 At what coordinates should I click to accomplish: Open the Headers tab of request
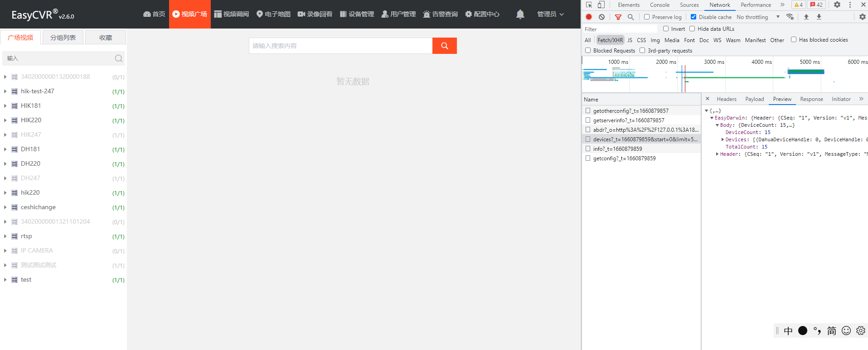click(x=727, y=99)
